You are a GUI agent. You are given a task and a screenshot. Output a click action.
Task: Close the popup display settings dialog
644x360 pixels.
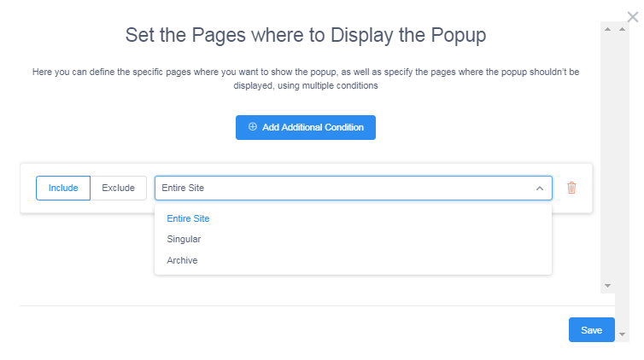(632, 16)
